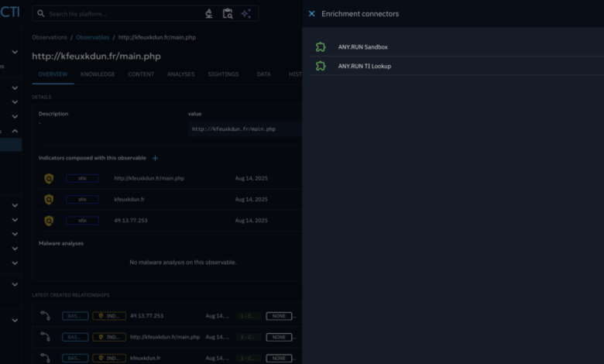The image size is (604, 364).
Task: Click the stix badge in 49.13.77.253 indicator row
Action: (82, 221)
